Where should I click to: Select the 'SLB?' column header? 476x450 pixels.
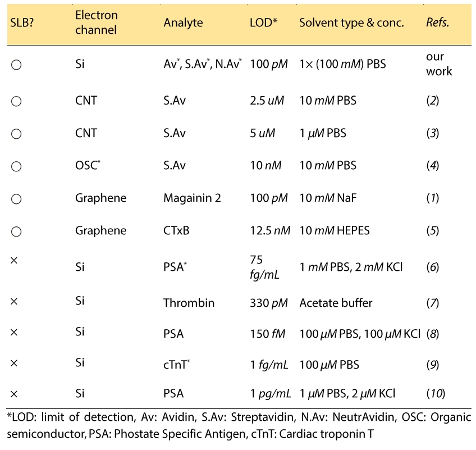23,22
